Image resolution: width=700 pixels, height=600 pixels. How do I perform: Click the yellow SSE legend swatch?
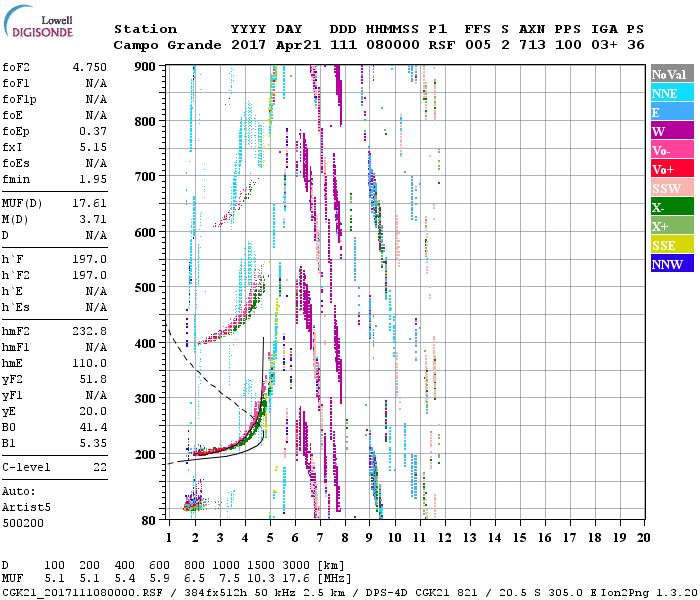pyautogui.click(x=669, y=245)
